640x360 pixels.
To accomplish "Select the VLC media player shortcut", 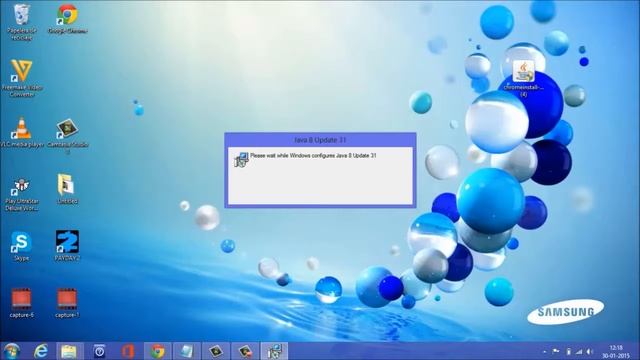I will (22, 132).
